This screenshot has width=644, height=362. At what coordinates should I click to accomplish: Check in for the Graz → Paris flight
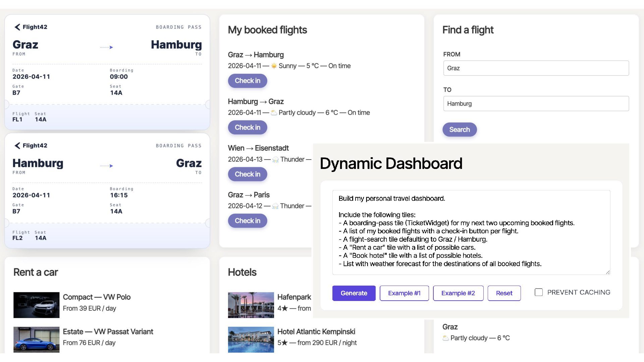click(248, 221)
